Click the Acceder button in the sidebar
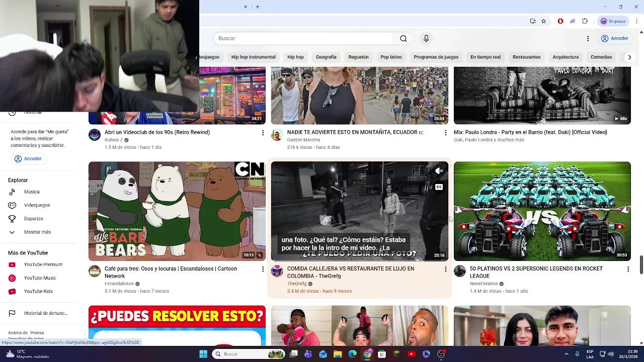Viewport: 644px width, 362px height. tap(28, 158)
